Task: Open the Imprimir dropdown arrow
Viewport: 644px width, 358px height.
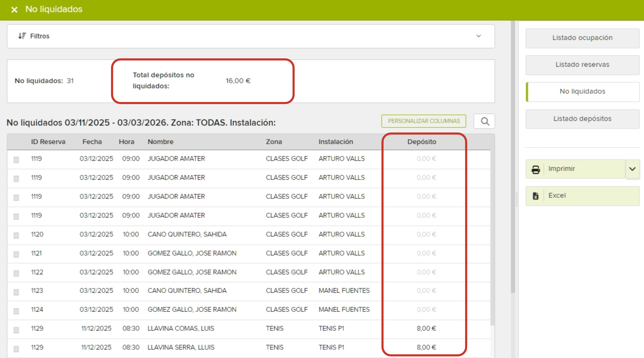Action: (x=632, y=169)
